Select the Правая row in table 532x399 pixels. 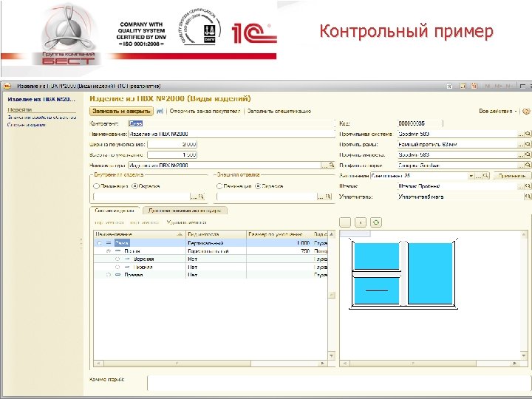[x=211, y=275]
